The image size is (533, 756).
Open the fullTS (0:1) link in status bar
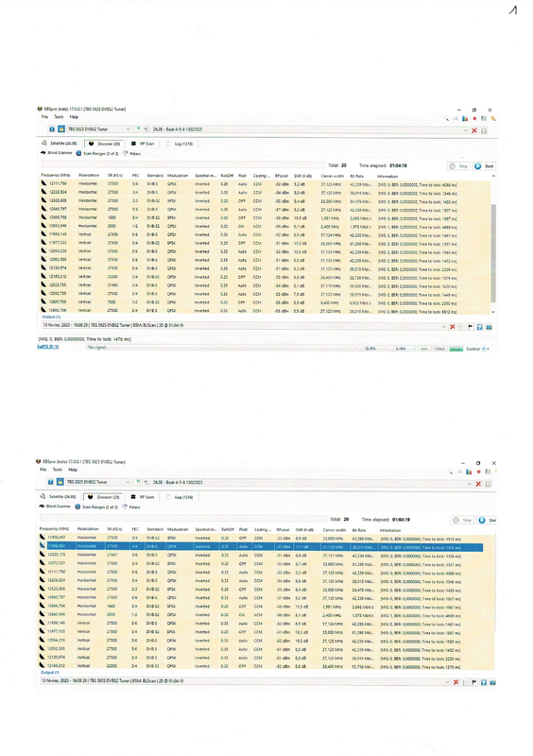[48, 347]
